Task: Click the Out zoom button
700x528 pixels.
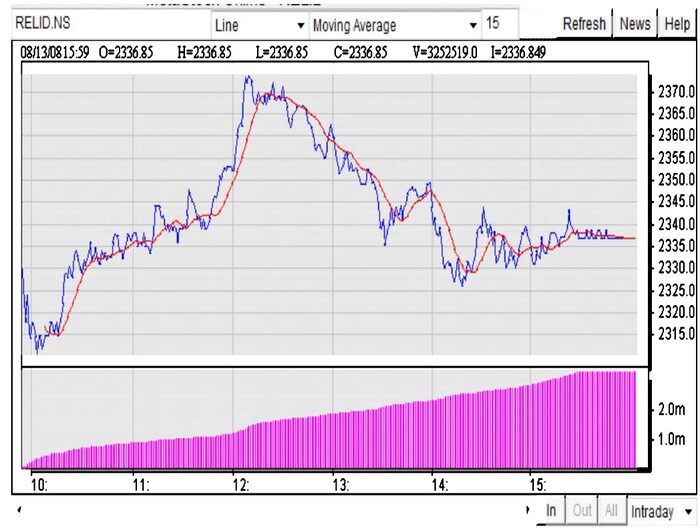Action: [582, 511]
